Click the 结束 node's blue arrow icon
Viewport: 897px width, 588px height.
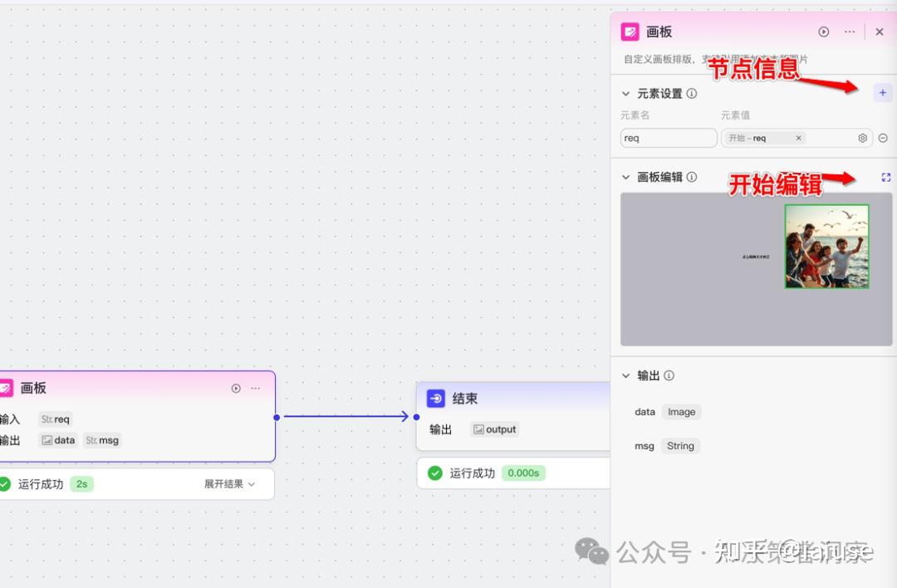[435, 398]
